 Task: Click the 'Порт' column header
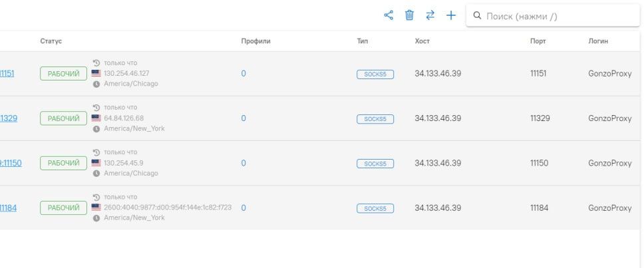(x=538, y=41)
